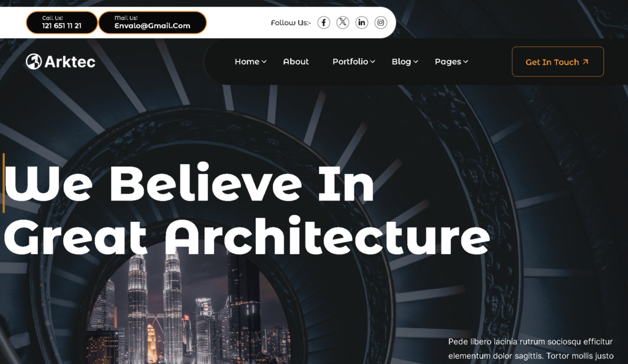Expand the Pages dropdown chevron
628x364 pixels.
tap(465, 62)
